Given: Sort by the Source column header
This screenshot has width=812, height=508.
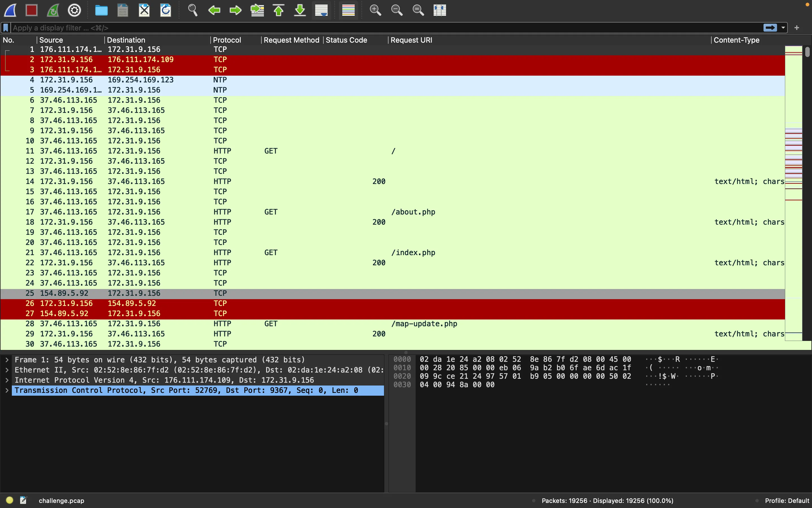Looking at the screenshot, I should [70, 40].
